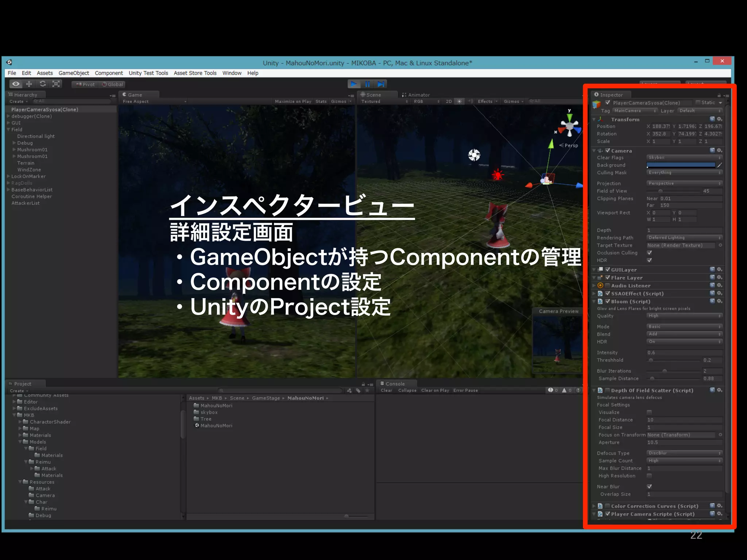Viewport: 747px width, 560px height.
Task: Open Flare Layer gear menu
Action: coord(719,277)
